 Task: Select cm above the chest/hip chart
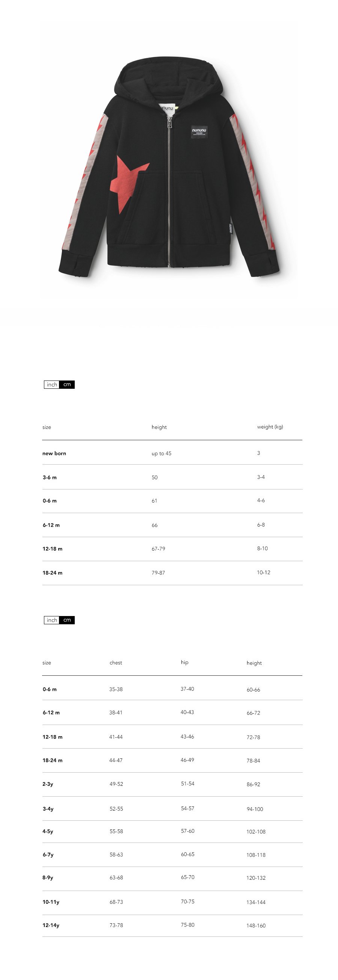67,620
